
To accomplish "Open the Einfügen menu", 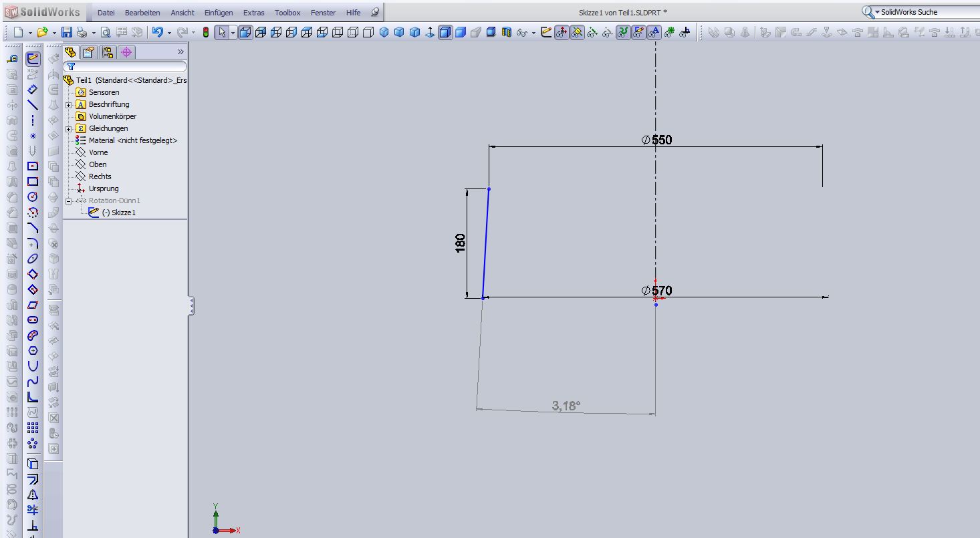I will (219, 13).
